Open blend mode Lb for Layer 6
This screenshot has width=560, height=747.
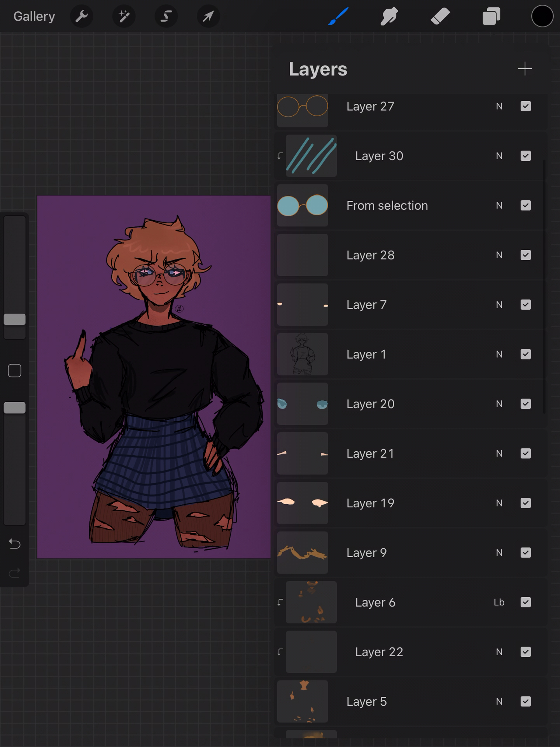(x=499, y=602)
